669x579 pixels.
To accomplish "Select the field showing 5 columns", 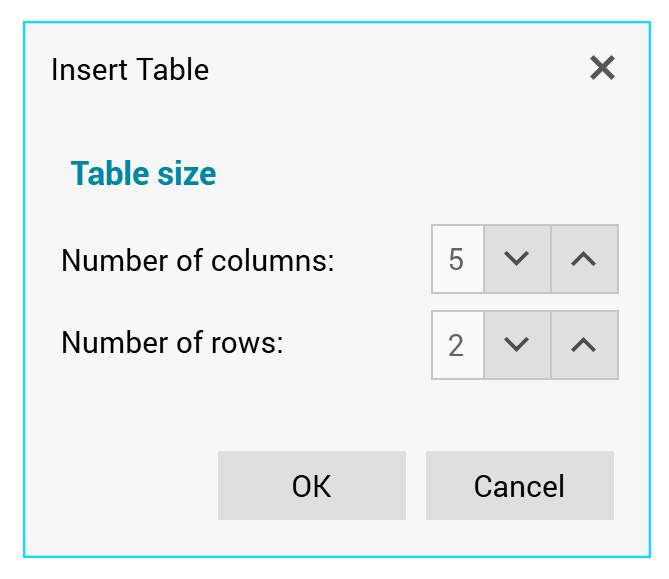I will click(x=457, y=259).
